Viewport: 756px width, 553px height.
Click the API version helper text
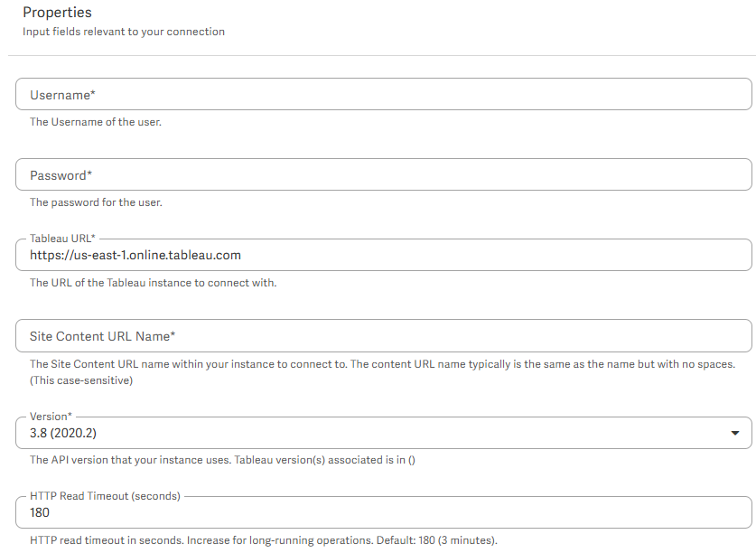(x=222, y=460)
